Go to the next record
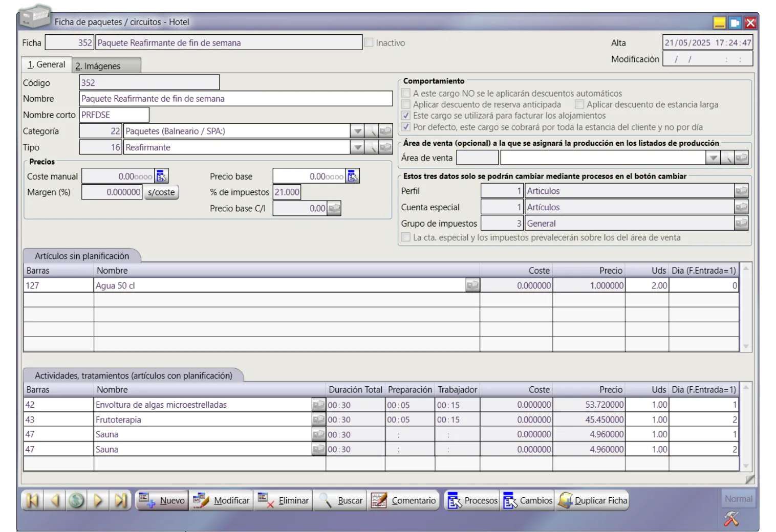This screenshot has width=776, height=532. (98, 500)
